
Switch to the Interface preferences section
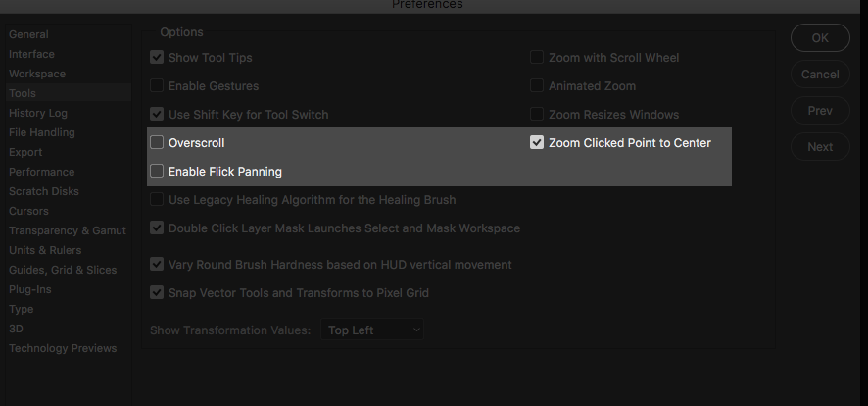point(31,54)
